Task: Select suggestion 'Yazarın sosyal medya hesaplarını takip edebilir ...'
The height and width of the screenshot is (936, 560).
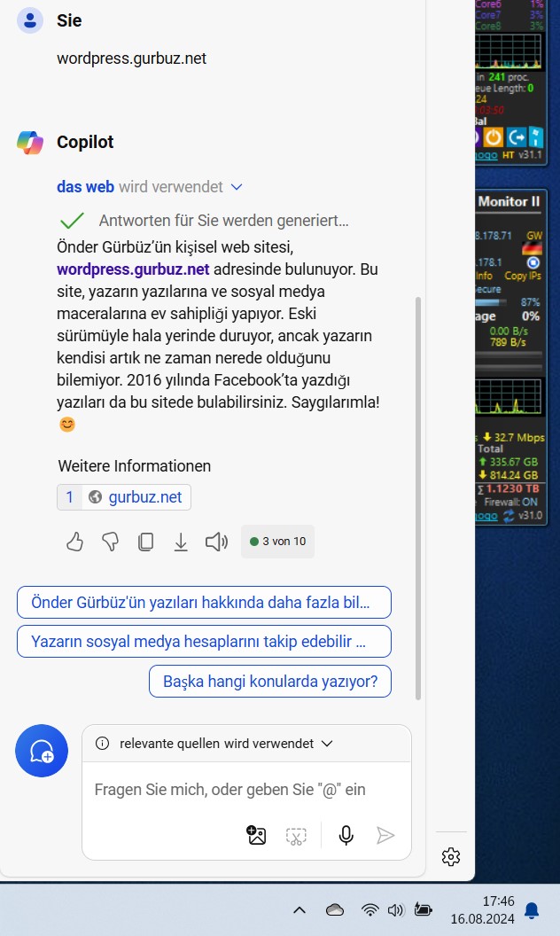Action: 204,641
